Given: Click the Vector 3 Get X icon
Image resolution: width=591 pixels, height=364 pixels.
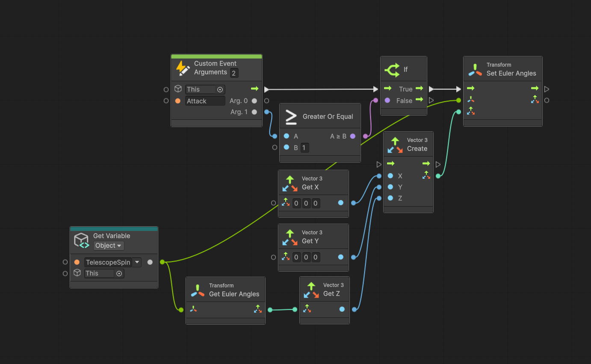Looking at the screenshot, I should point(290,183).
